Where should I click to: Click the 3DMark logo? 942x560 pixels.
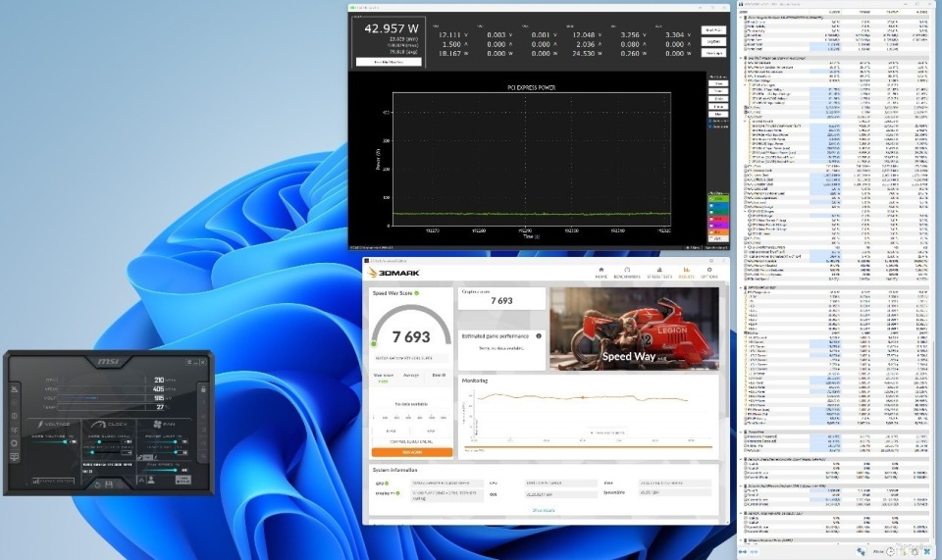coord(393,273)
